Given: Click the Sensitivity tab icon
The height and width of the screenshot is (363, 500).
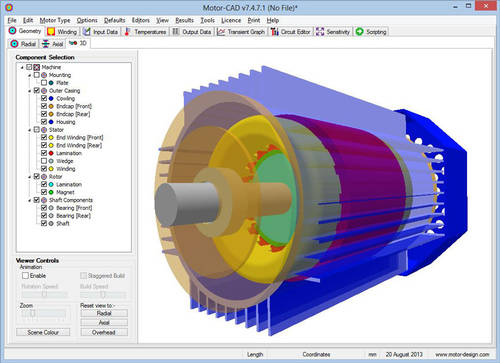Looking at the screenshot, I should [x=320, y=32].
